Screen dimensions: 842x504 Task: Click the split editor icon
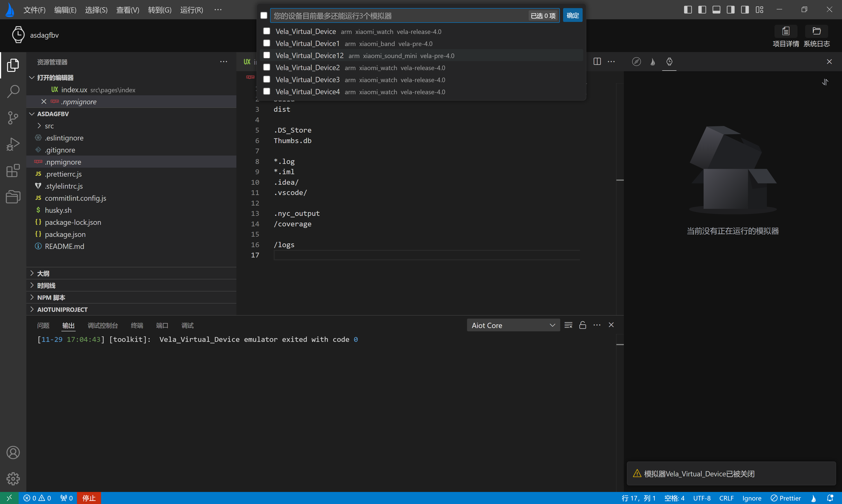tap(597, 62)
